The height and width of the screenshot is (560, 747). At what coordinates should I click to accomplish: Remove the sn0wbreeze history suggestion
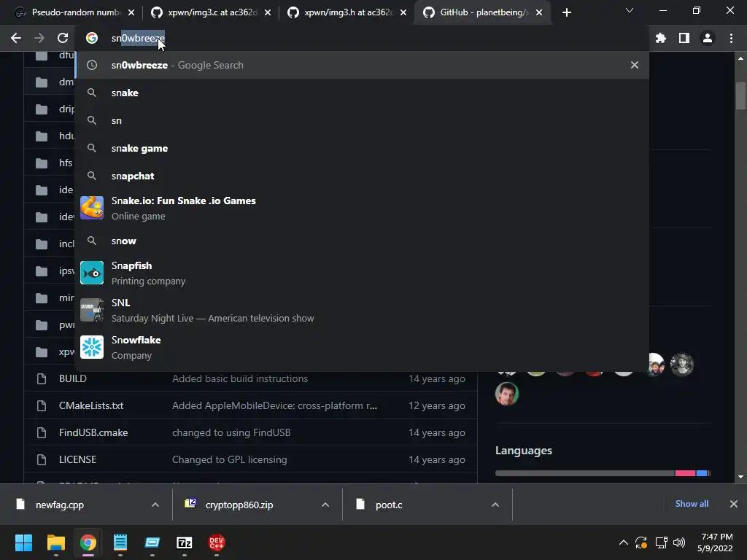[x=634, y=65]
